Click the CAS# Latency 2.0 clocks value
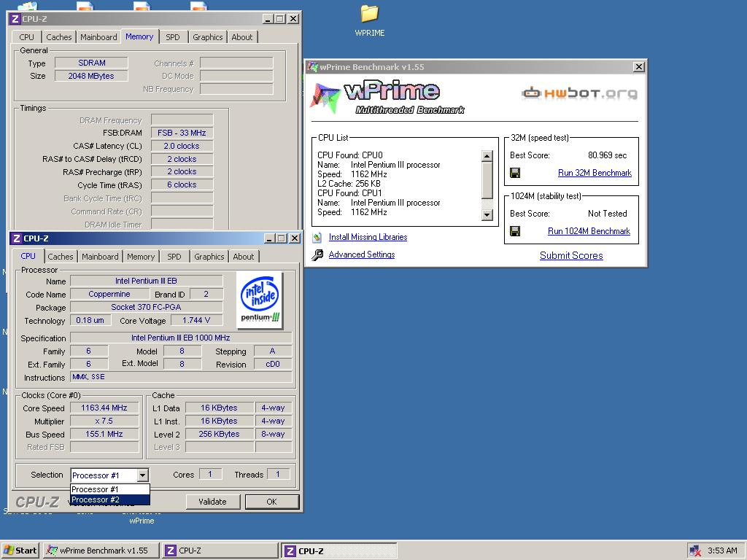This screenshot has width=747, height=560. coord(182,146)
